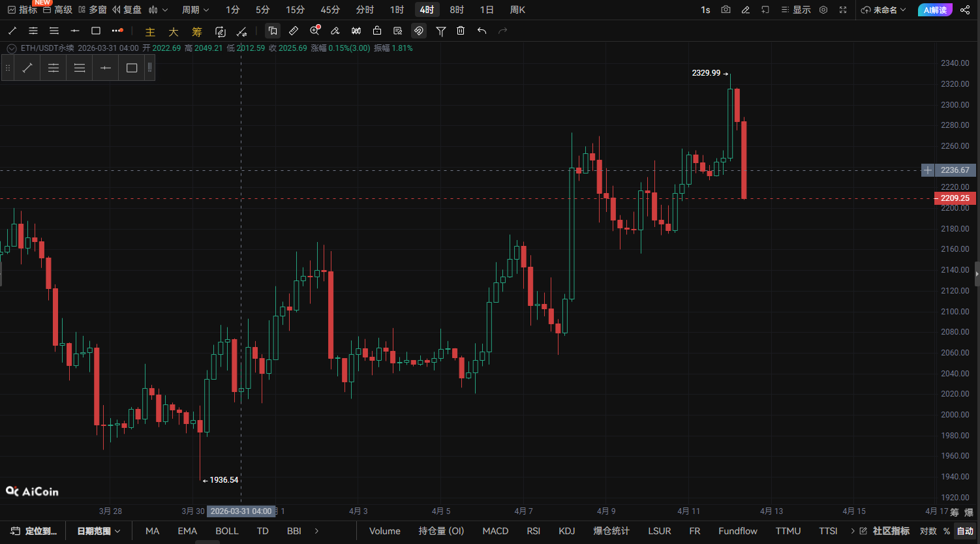Screen dimensions: 980x544
Task: Select the ruler measure tool
Action: click(294, 31)
